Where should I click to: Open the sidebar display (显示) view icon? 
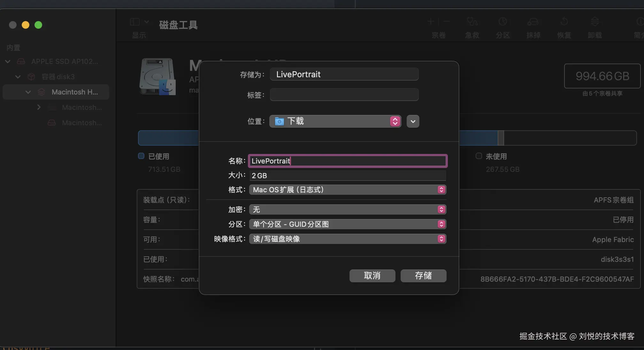click(x=135, y=22)
